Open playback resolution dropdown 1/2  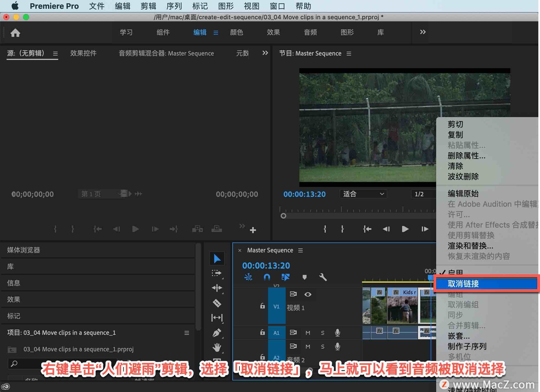[424, 194]
